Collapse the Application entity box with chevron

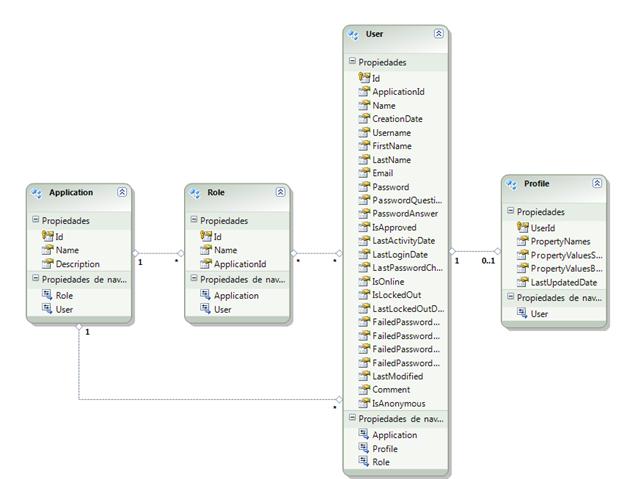(x=122, y=192)
